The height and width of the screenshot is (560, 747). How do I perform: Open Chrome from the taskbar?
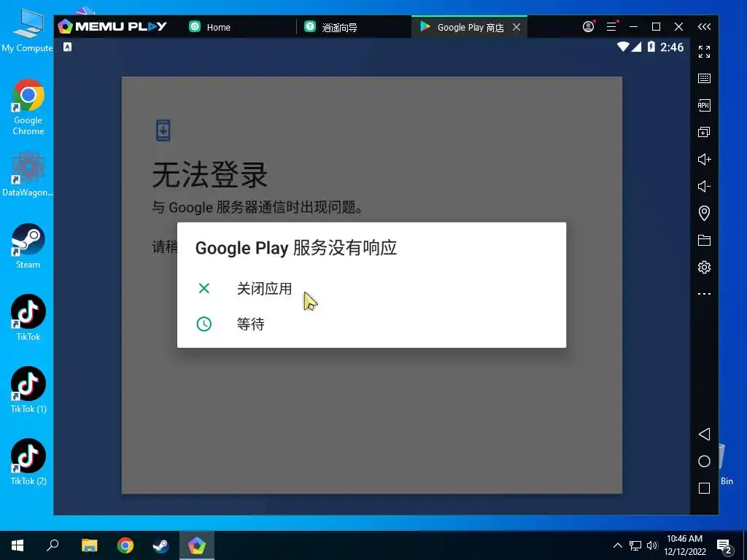tap(125, 545)
